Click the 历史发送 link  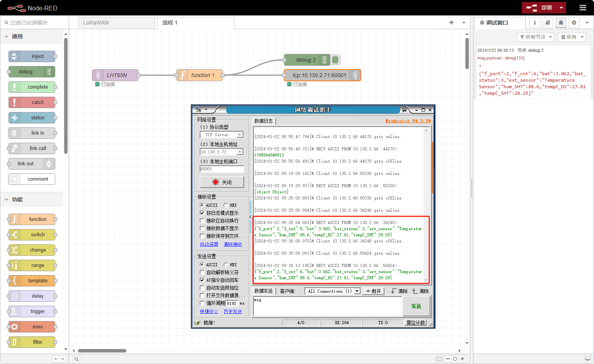[233, 311]
